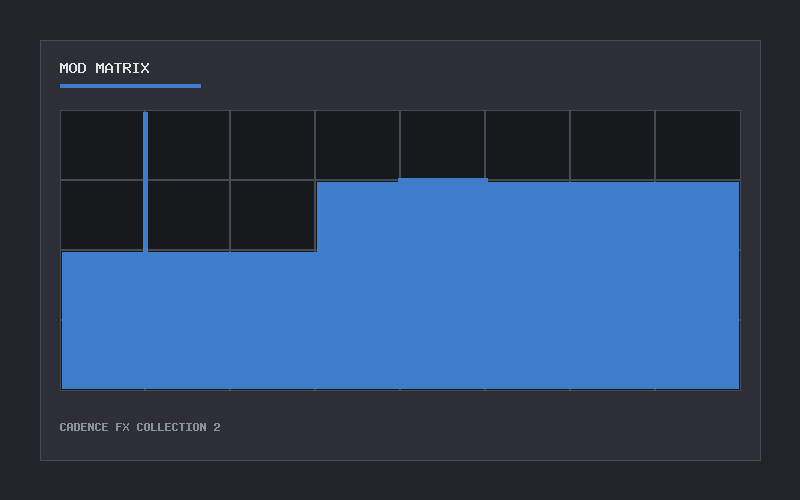Select the seventh cell in the top matrix row

pos(612,145)
